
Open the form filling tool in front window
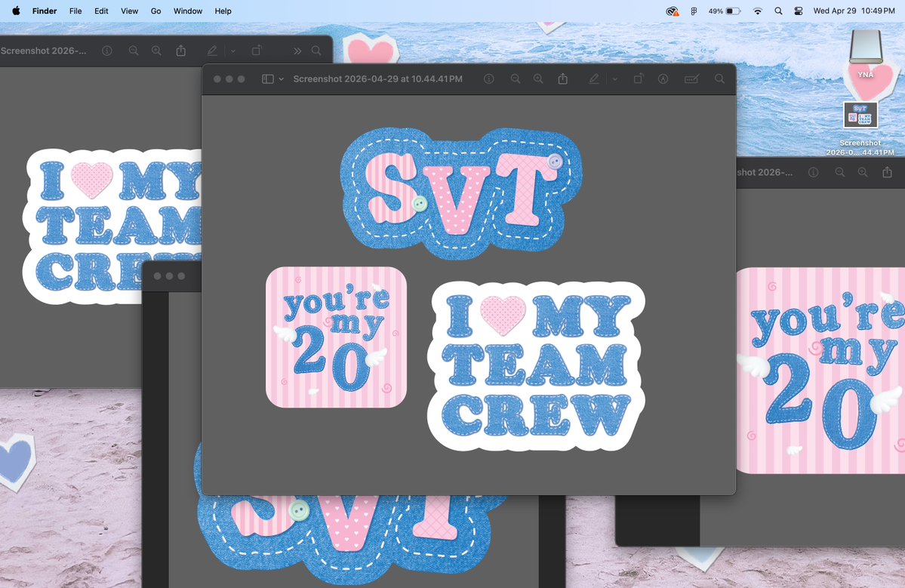pos(691,79)
